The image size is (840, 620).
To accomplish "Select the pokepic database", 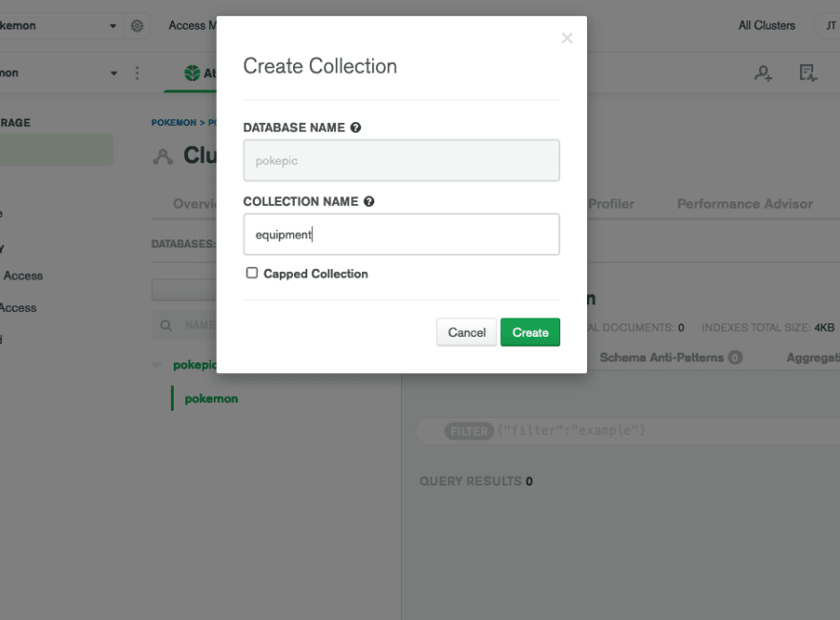I will [x=195, y=365].
